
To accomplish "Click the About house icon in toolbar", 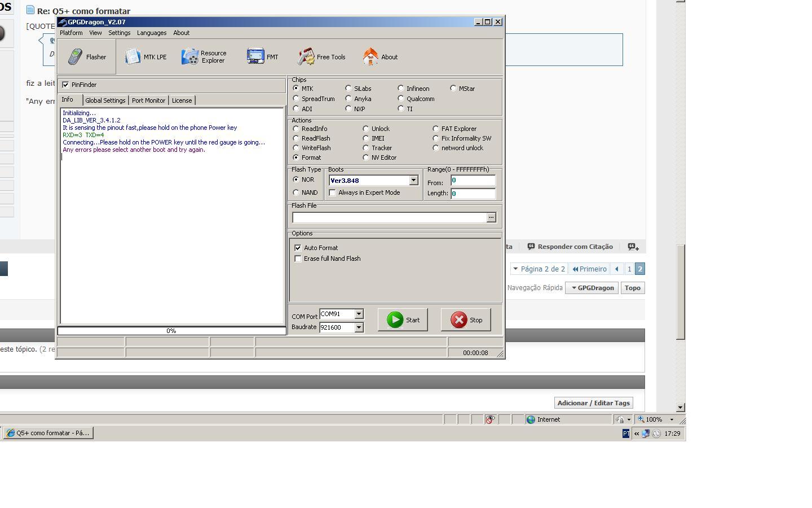I will tap(370, 56).
